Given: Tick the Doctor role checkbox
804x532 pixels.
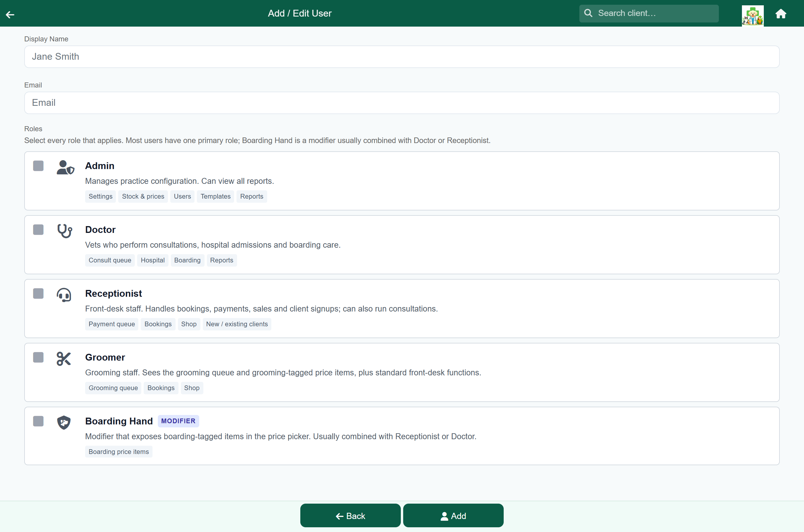Looking at the screenshot, I should click(x=38, y=230).
